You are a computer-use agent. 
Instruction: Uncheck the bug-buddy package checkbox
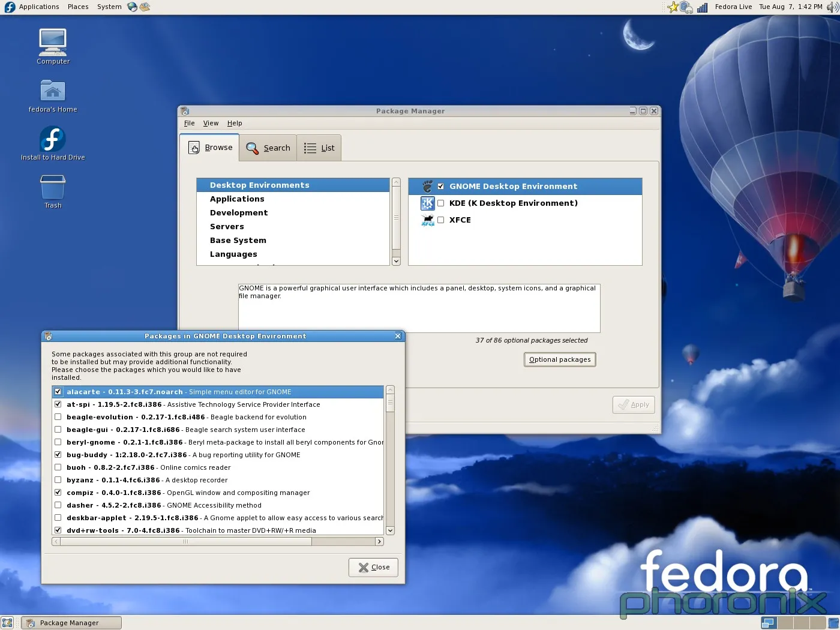point(58,455)
